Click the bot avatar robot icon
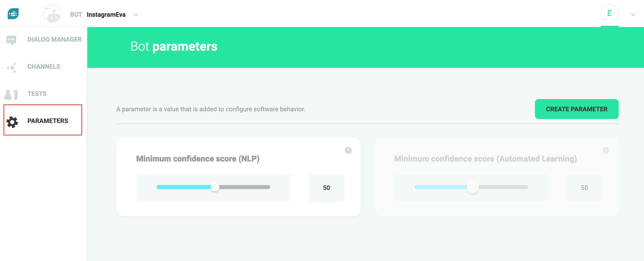This screenshot has width=644, height=261. pyautogui.click(x=52, y=14)
